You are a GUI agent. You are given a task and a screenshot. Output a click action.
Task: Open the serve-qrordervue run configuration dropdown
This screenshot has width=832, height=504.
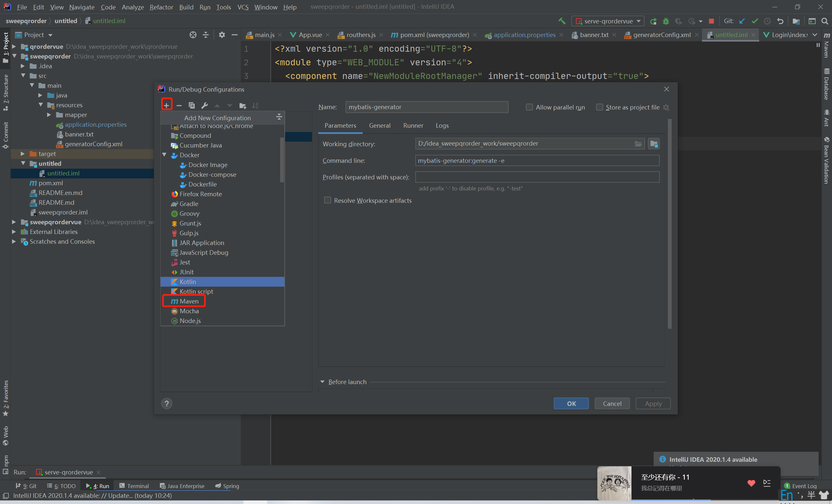click(x=608, y=21)
